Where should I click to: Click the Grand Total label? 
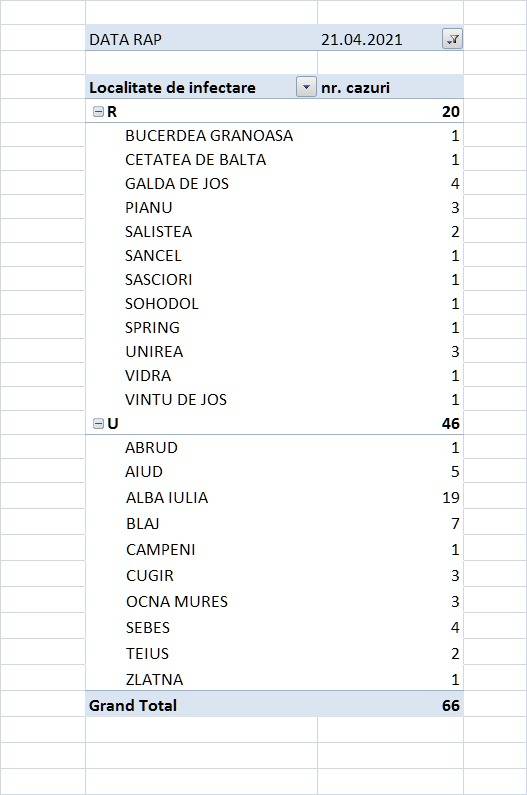[133, 705]
